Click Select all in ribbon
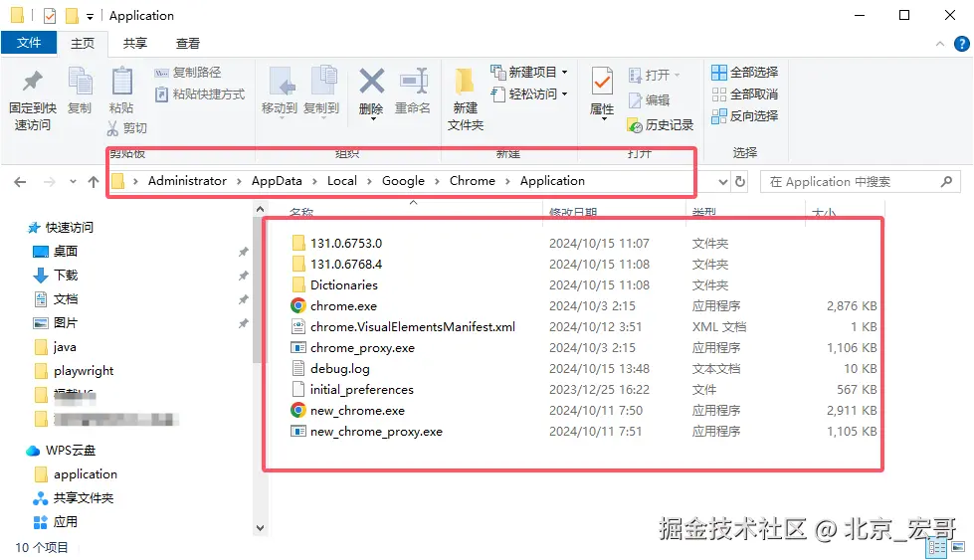The height and width of the screenshot is (560, 974). [x=745, y=72]
